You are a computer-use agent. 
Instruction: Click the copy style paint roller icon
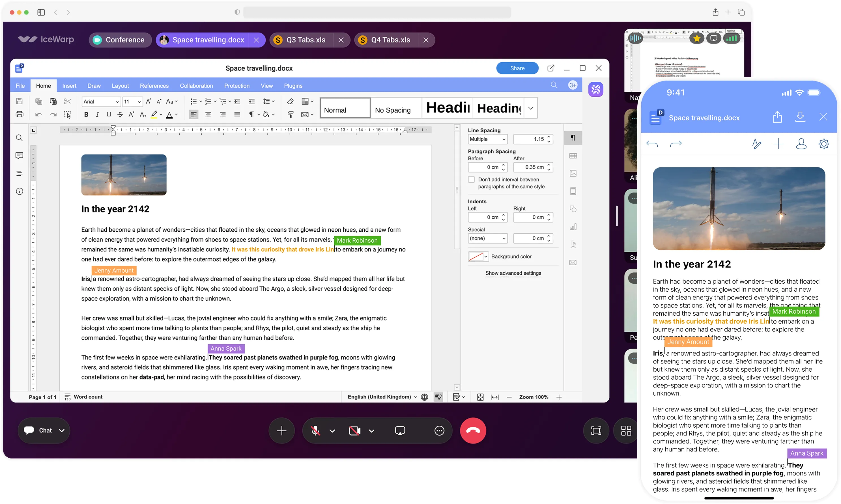[291, 115]
